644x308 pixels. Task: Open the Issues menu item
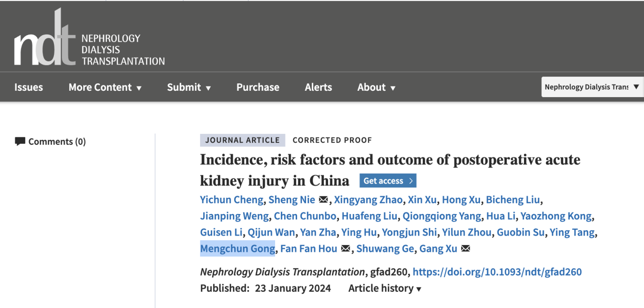click(28, 87)
